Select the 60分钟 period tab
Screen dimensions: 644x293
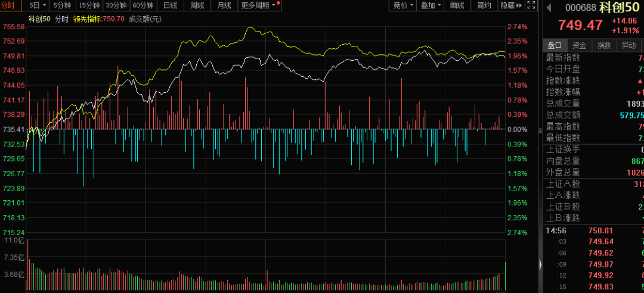click(x=144, y=5)
